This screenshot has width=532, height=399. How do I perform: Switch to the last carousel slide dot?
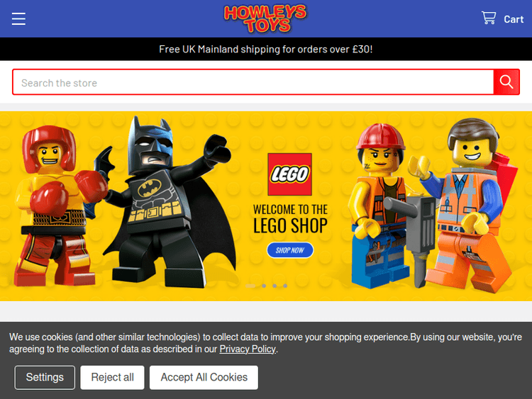(x=285, y=286)
